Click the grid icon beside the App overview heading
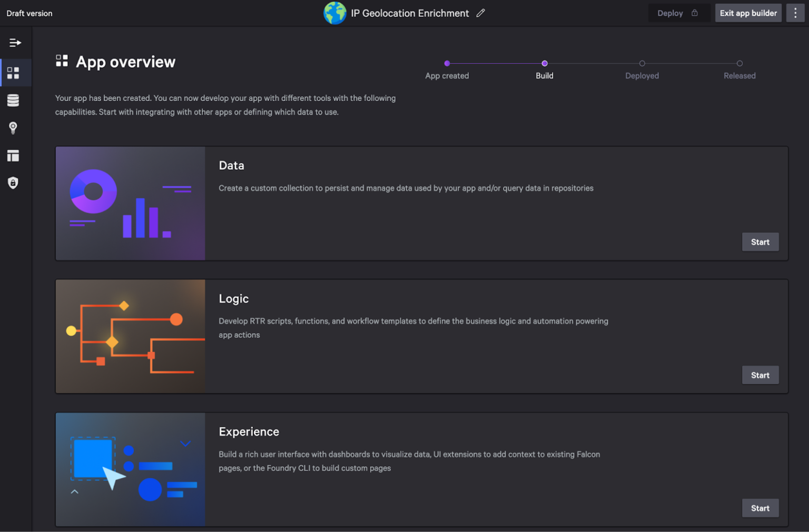809x532 pixels. [x=62, y=61]
